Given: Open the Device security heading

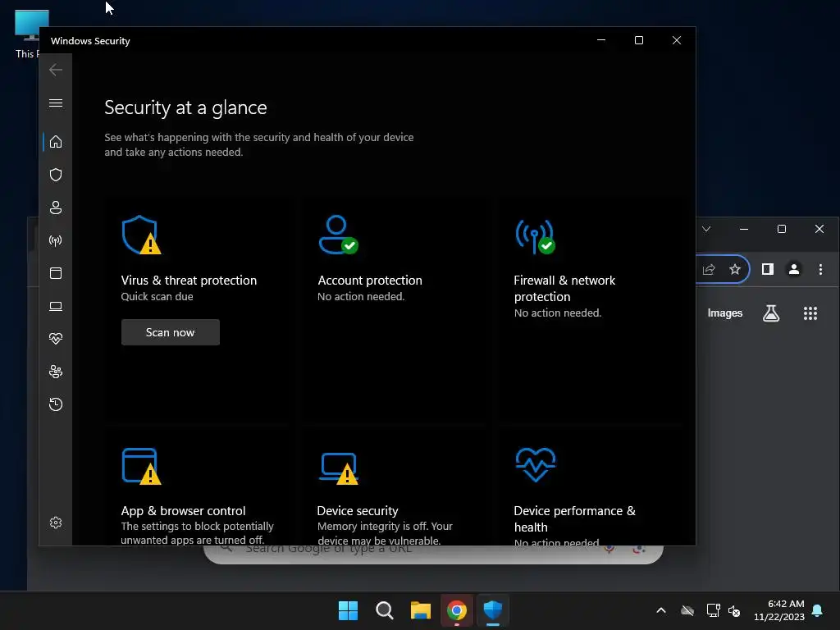Looking at the screenshot, I should coord(358,510).
